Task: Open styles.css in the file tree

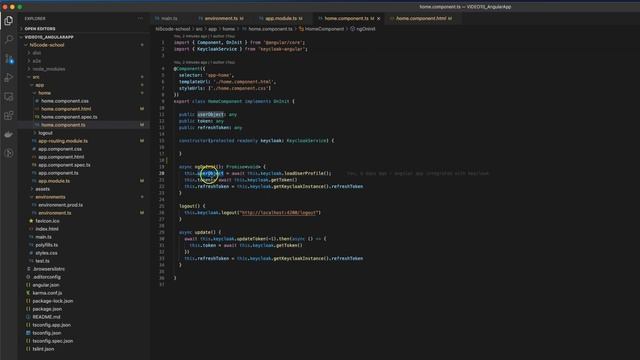Action: pos(46,253)
